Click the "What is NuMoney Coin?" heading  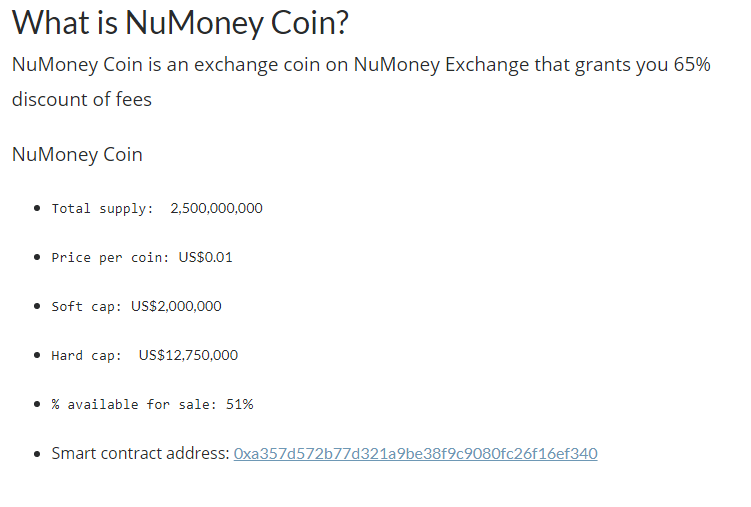[x=180, y=23]
